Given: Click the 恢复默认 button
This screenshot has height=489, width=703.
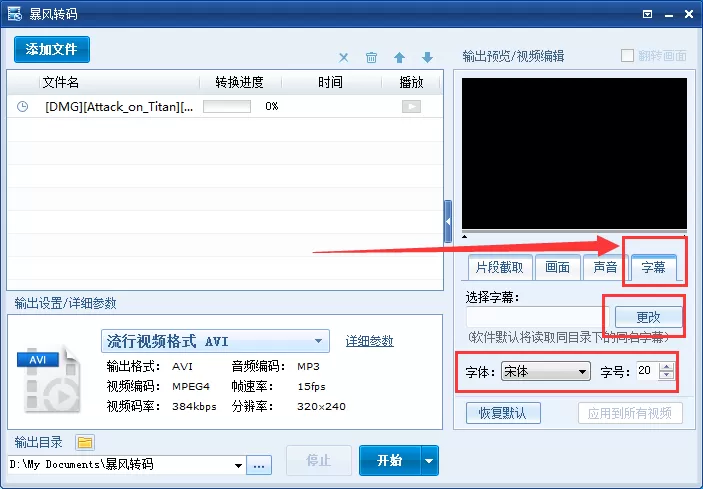Looking at the screenshot, I should click(503, 413).
